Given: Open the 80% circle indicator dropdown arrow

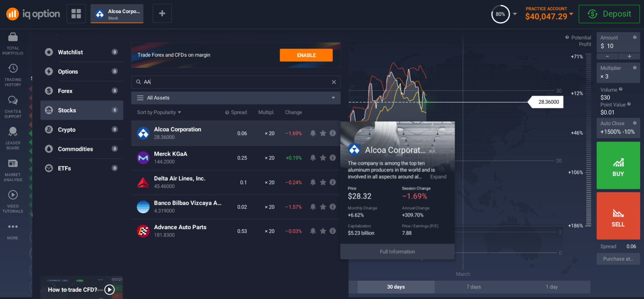Looking at the screenshot, I should (515, 14).
